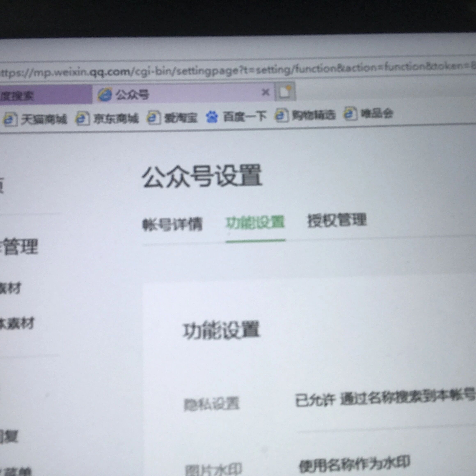This screenshot has width=476, height=476.
Task: Open the 百度一下 bookmark link
Action: (x=245, y=116)
